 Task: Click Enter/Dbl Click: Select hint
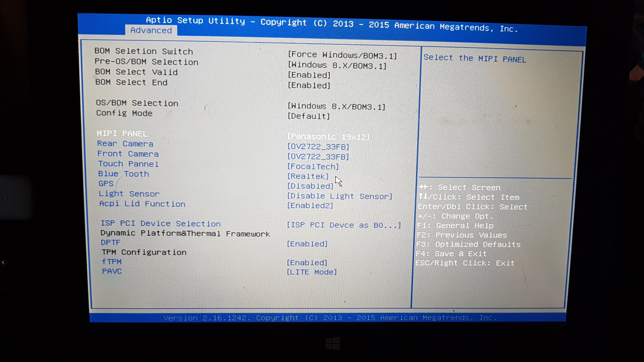[x=472, y=207]
